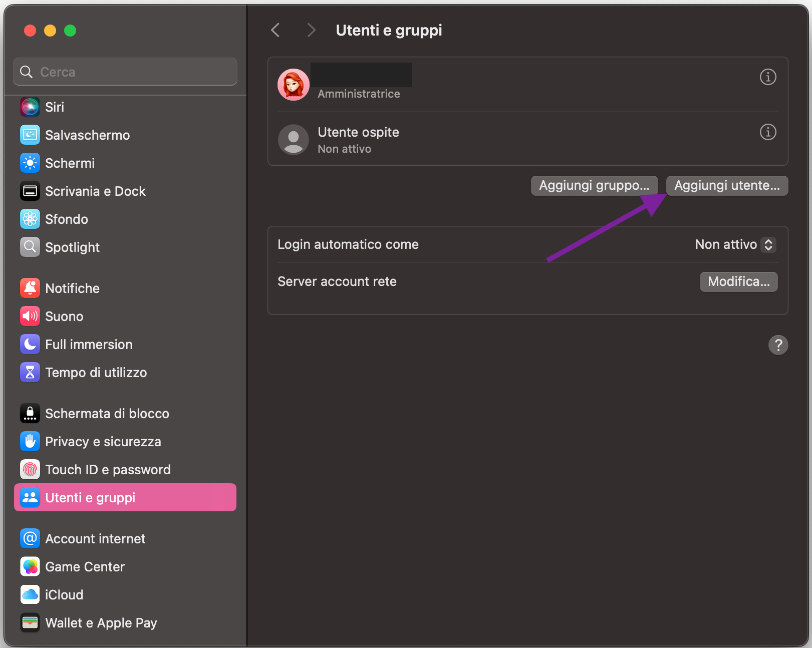Show info for the Amministratrice account

(x=767, y=77)
